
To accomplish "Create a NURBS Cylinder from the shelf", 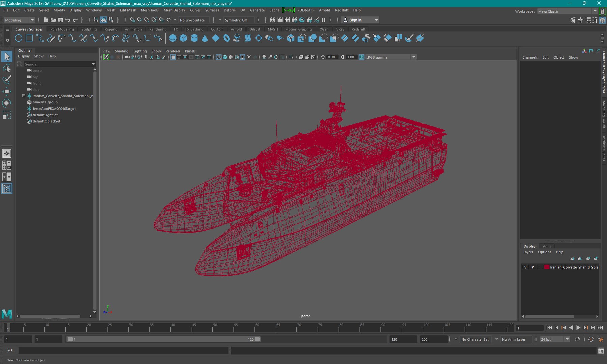I will tap(194, 38).
